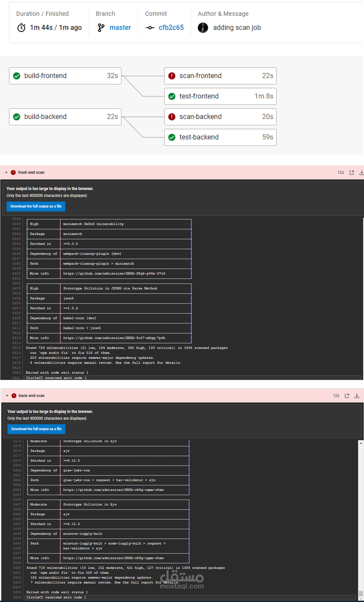Open commit cfb2c65 link
The image size is (364, 602).
pos(171,28)
